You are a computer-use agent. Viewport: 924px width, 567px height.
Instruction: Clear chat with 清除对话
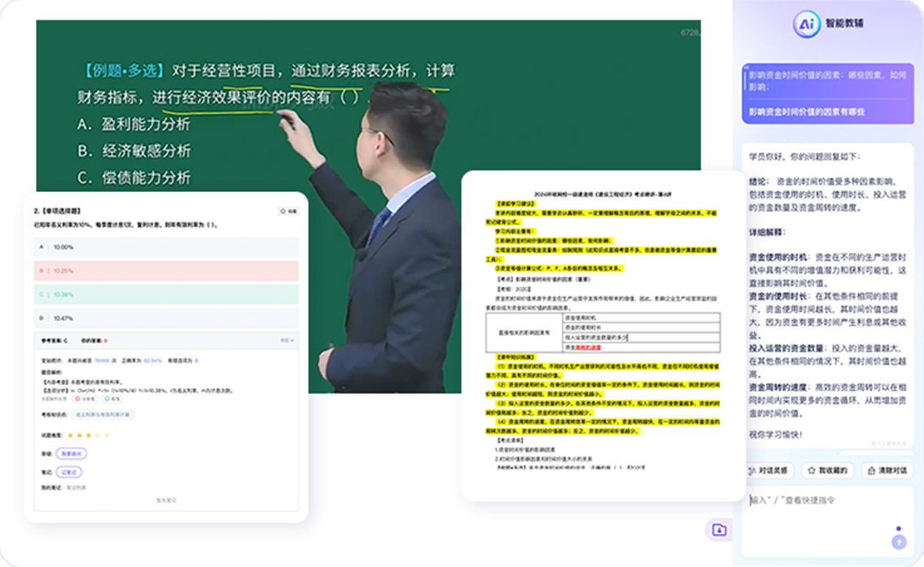[x=886, y=470]
